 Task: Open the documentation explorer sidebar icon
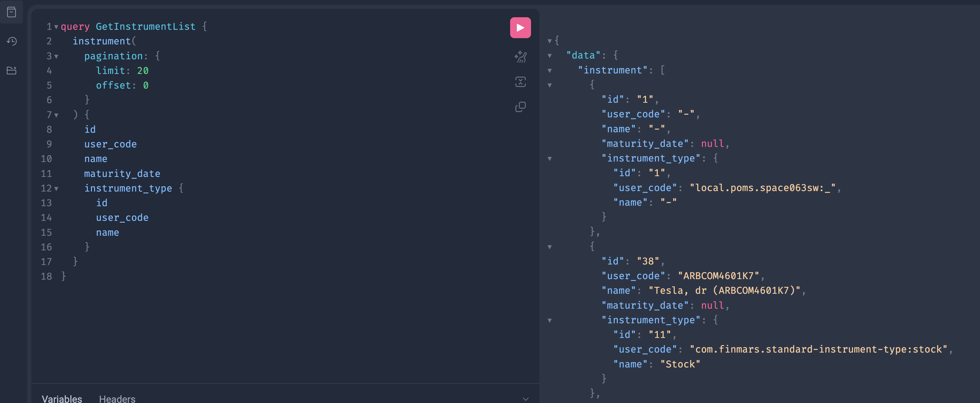[11, 12]
